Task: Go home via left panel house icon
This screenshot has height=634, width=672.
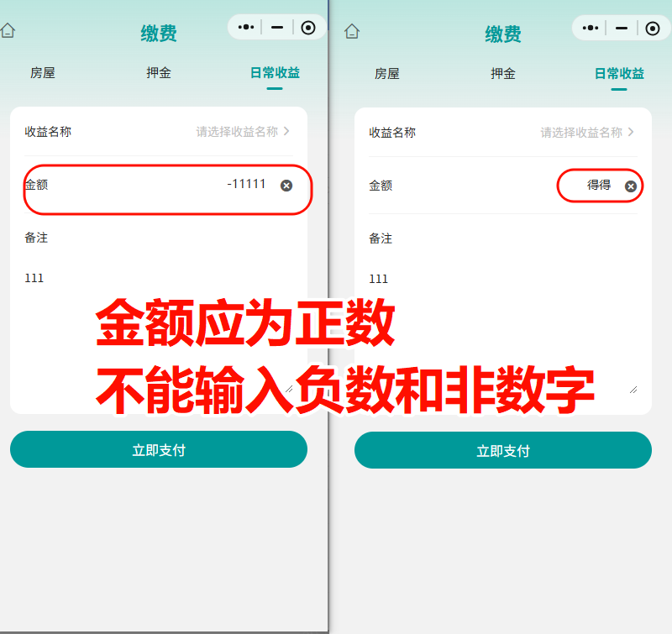Action: pyautogui.click(x=8, y=30)
